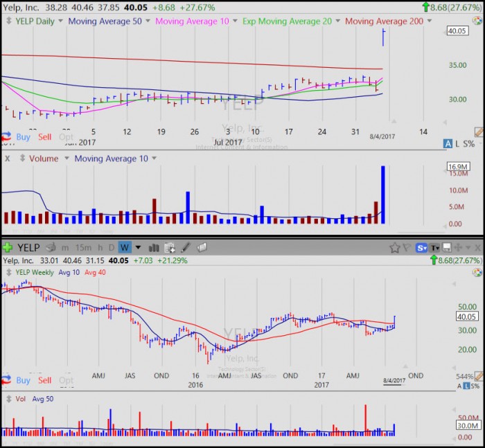Click Sell on the daily chart
The width and height of the screenshot is (485, 448).
45,136
